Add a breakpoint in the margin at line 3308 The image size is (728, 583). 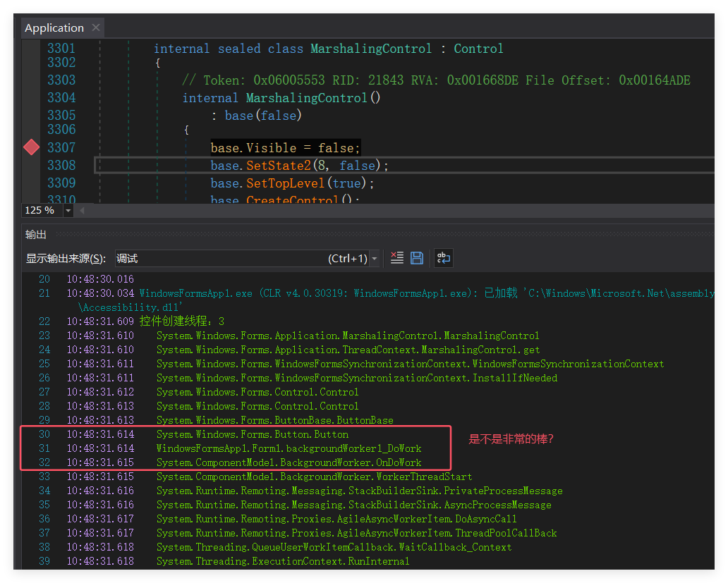[x=31, y=165]
